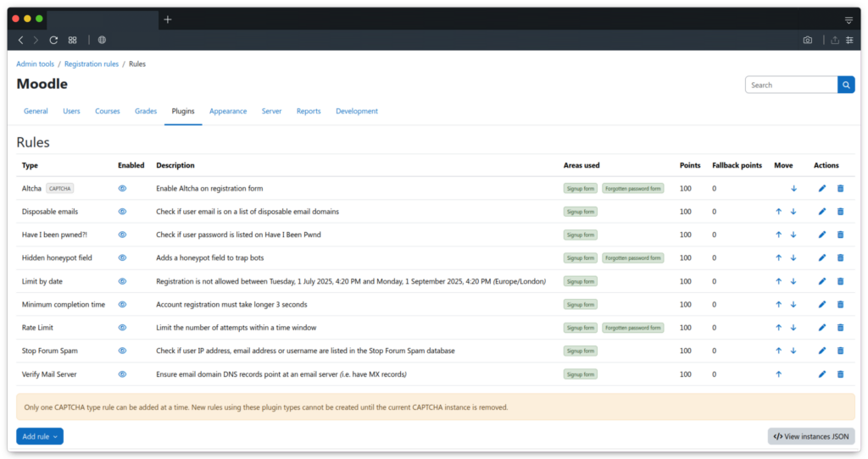This screenshot has height=459, width=868.
Task: Click Forgotten password form tag in Rate Limit row
Action: click(632, 328)
